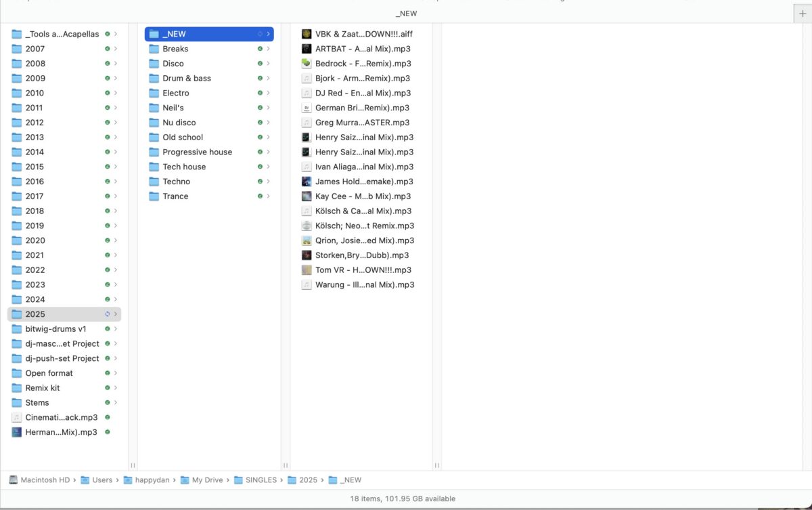
Task: Expand the Trance folder via its chevron
Action: 268,196
